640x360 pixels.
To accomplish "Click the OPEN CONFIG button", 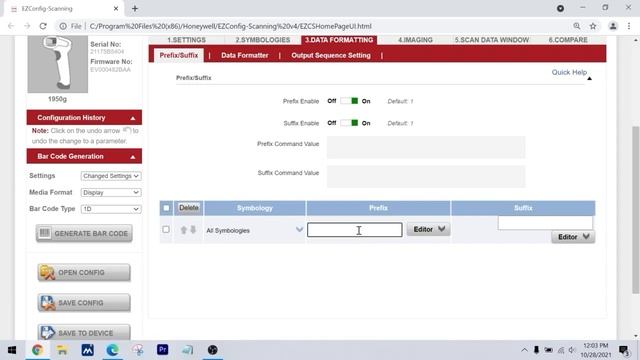I will 84,272.
